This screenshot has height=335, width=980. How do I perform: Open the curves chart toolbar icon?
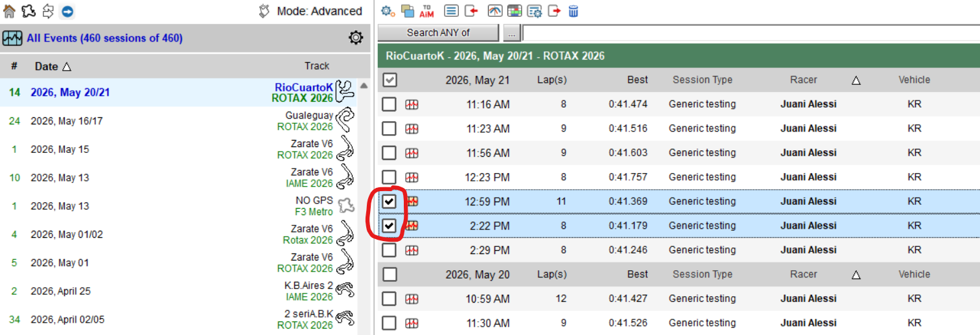(495, 11)
